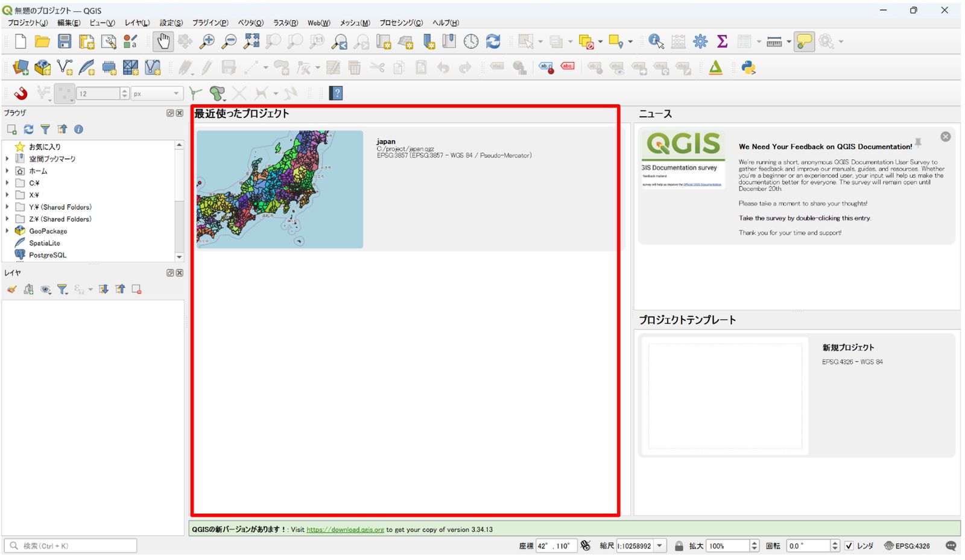Select the 新規プロジェクト template
Image resolution: width=965 pixels, height=560 pixels.
point(796,395)
